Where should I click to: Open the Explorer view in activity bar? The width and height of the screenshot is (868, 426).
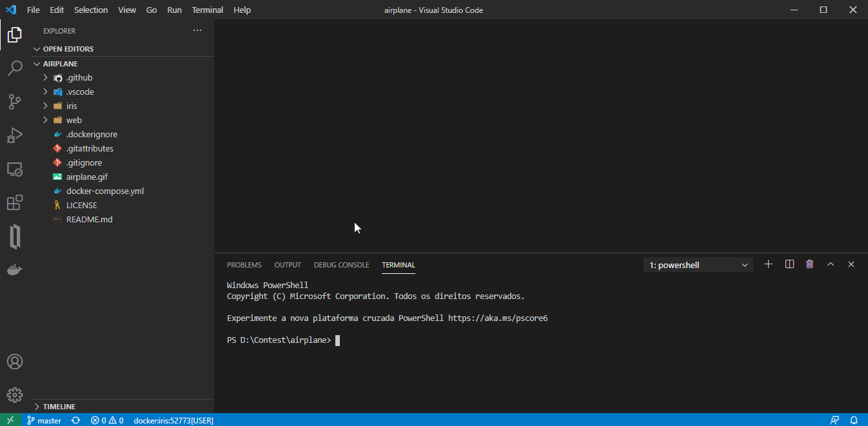tap(15, 35)
